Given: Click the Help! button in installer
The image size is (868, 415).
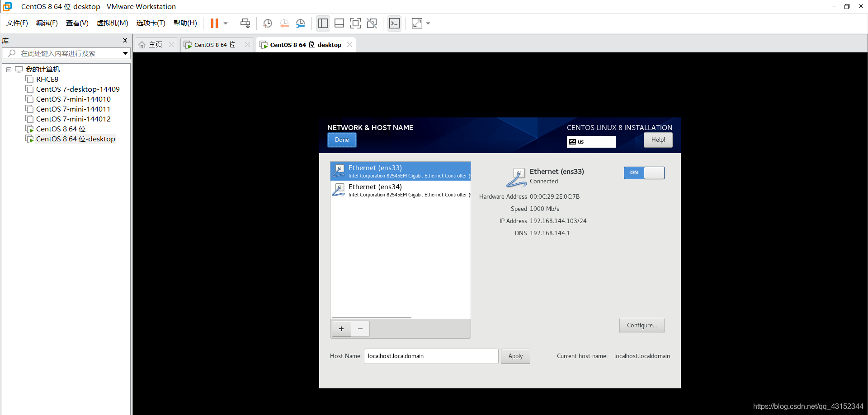Looking at the screenshot, I should tap(658, 140).
